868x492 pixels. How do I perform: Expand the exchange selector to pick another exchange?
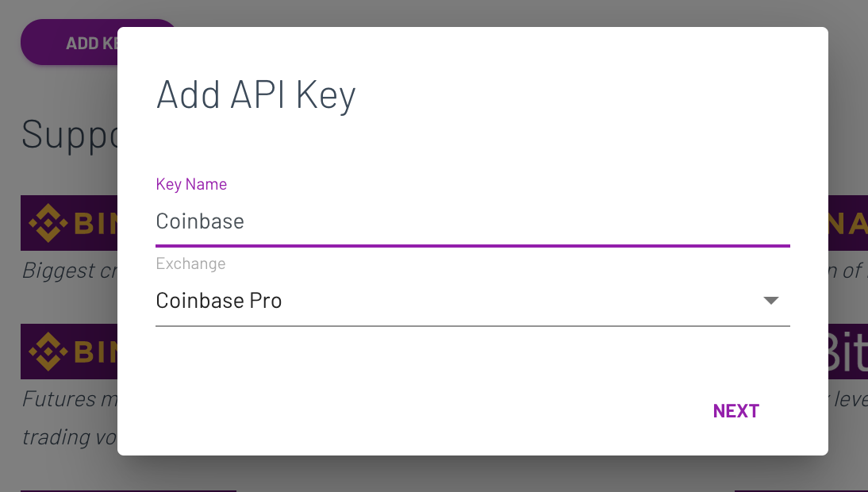point(473,301)
